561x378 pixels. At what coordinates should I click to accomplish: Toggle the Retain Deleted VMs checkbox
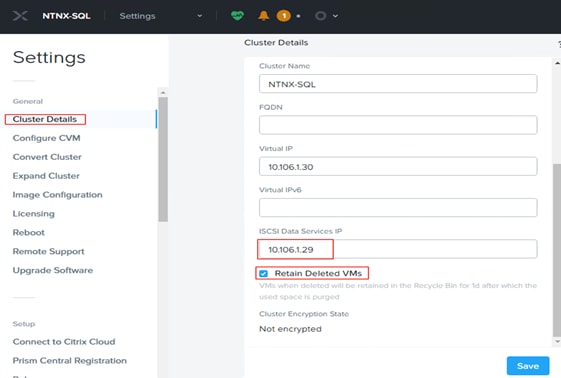pyautogui.click(x=264, y=274)
